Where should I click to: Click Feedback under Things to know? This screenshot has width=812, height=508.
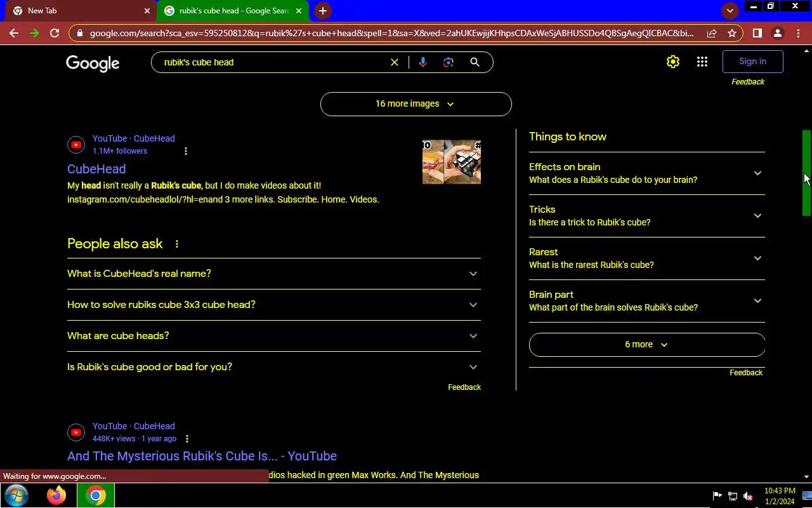(x=746, y=373)
